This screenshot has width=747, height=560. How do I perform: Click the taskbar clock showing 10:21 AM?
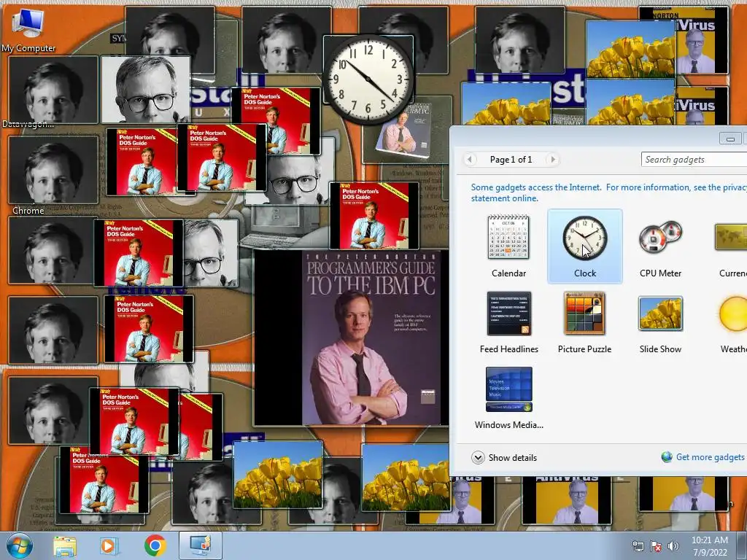(x=709, y=546)
